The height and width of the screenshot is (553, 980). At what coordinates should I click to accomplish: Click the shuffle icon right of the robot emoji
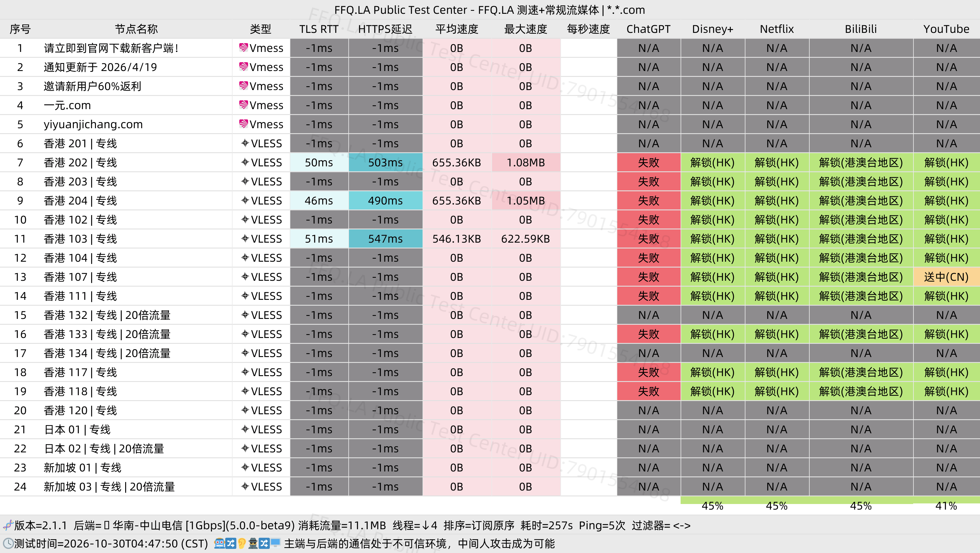[x=230, y=544]
